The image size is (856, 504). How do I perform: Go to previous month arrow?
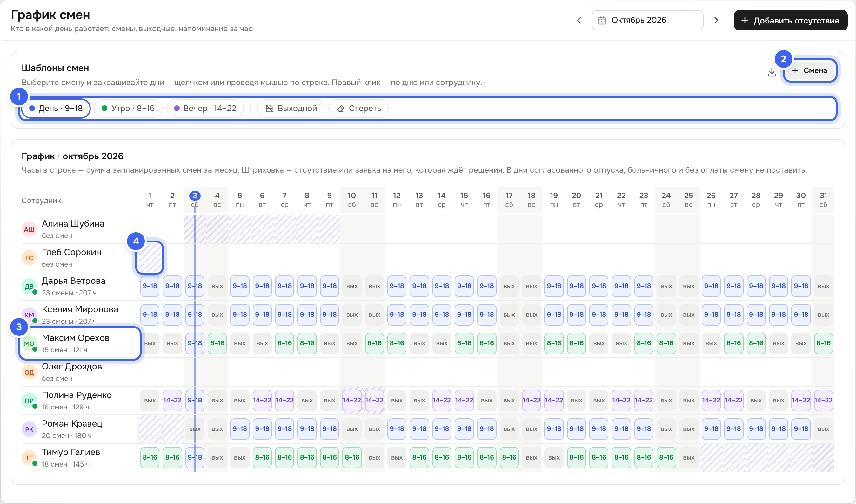(579, 20)
